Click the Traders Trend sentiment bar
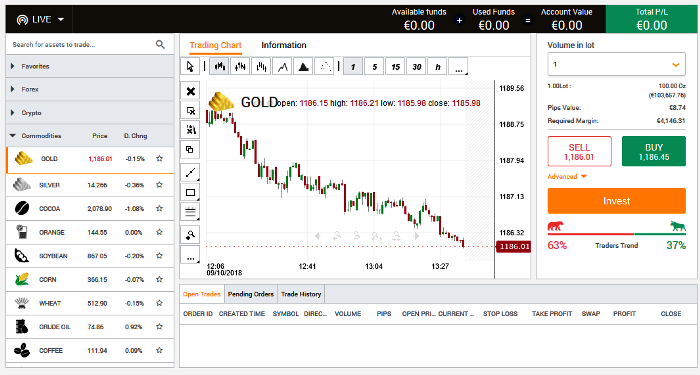The image size is (700, 375). pyautogui.click(x=617, y=233)
